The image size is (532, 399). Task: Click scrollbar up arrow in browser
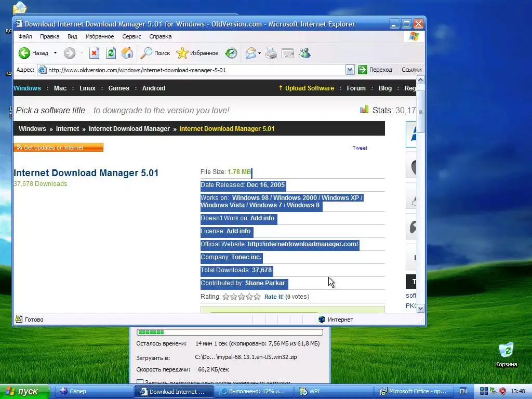click(x=420, y=80)
